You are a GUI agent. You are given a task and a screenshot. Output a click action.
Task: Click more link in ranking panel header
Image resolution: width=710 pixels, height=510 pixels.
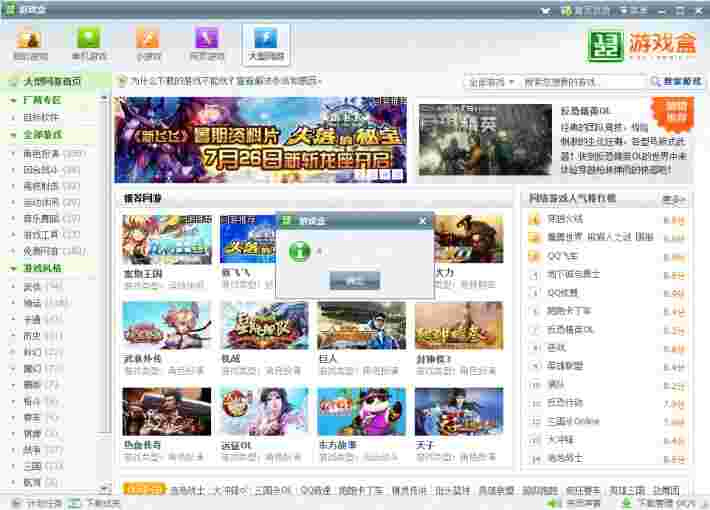coord(674,199)
